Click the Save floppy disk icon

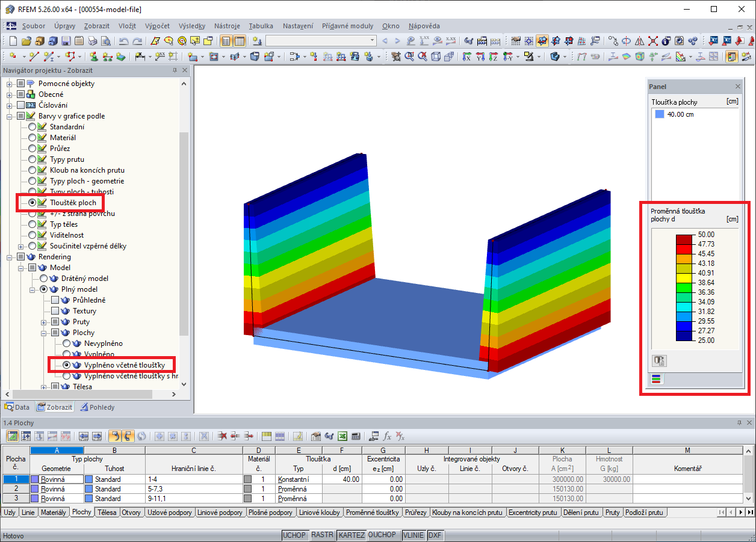pos(66,41)
